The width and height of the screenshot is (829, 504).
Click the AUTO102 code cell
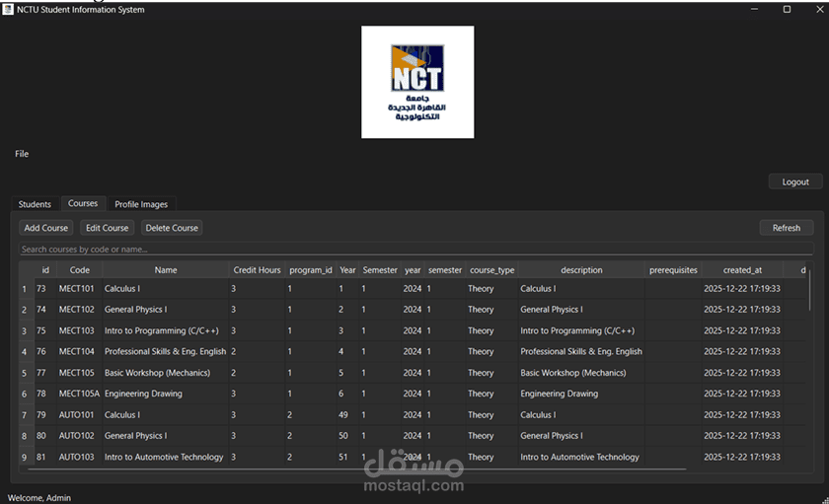(x=77, y=436)
